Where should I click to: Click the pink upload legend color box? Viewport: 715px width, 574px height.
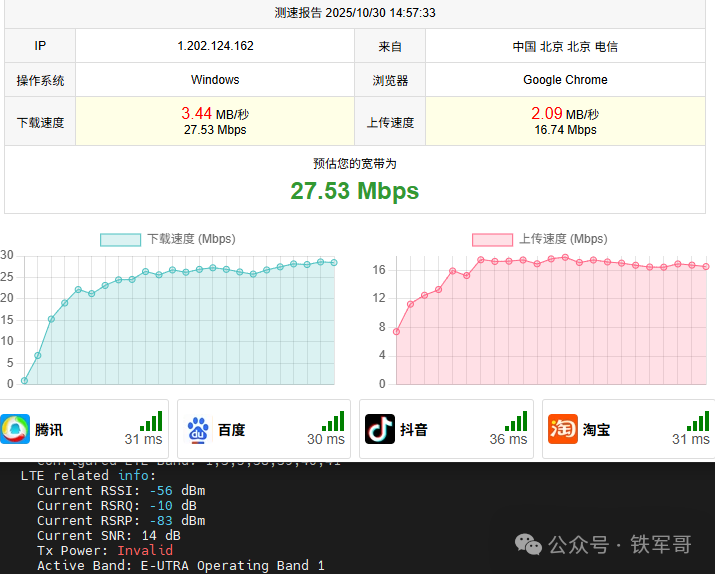click(x=492, y=239)
